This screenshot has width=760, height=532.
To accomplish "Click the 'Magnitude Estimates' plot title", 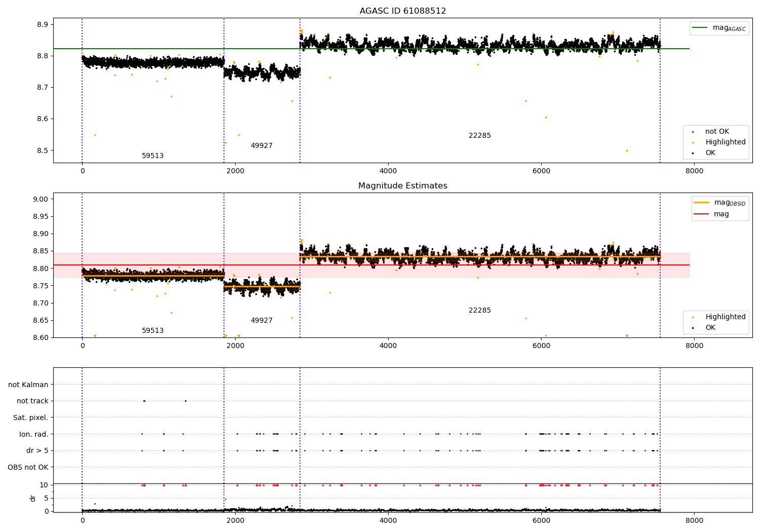I will pyautogui.click(x=403, y=186).
